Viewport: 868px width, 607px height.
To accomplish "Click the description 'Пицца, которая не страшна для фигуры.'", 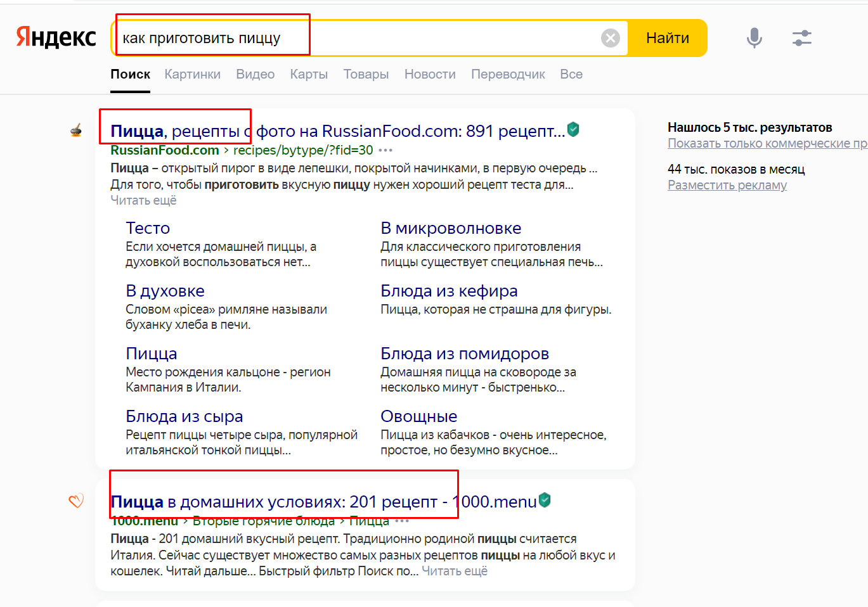I will [x=496, y=309].
